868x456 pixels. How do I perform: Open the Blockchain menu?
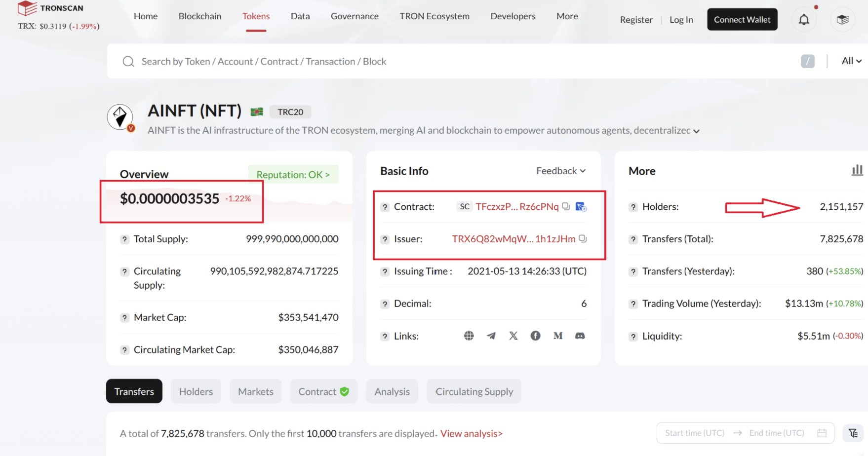pyautogui.click(x=200, y=16)
